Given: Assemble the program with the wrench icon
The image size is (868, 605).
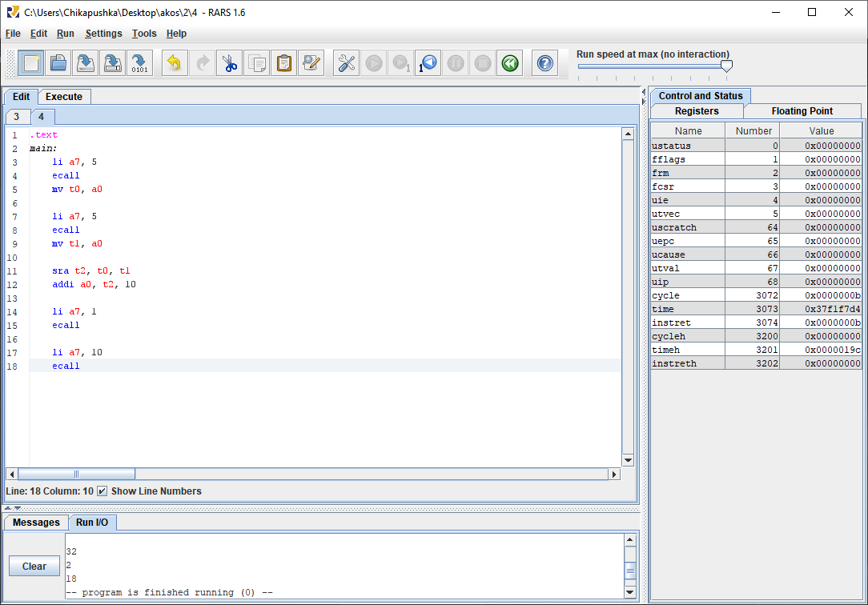Looking at the screenshot, I should 347,63.
